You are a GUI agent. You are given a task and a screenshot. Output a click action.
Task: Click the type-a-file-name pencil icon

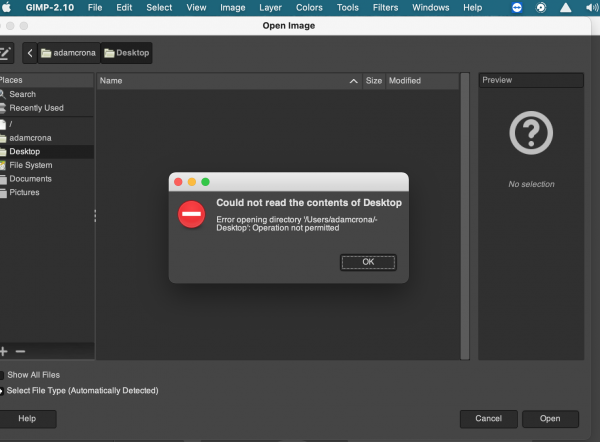(5, 53)
